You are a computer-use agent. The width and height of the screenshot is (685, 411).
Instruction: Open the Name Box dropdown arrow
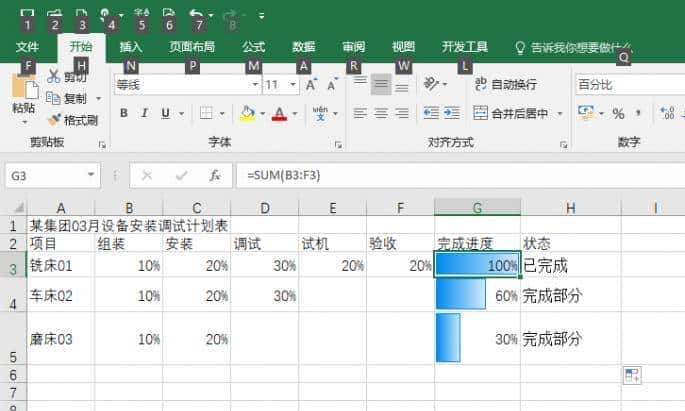click(x=91, y=175)
